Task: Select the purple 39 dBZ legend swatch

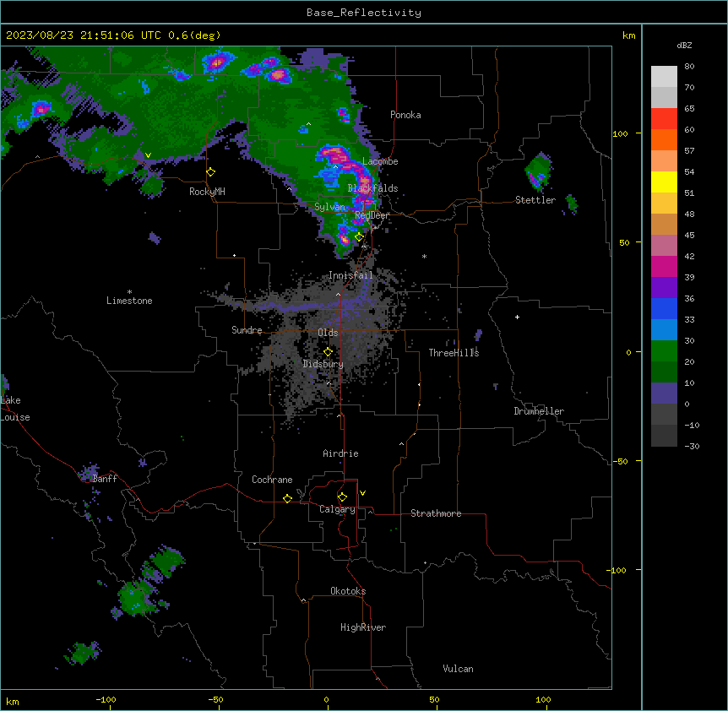Action: click(x=664, y=288)
